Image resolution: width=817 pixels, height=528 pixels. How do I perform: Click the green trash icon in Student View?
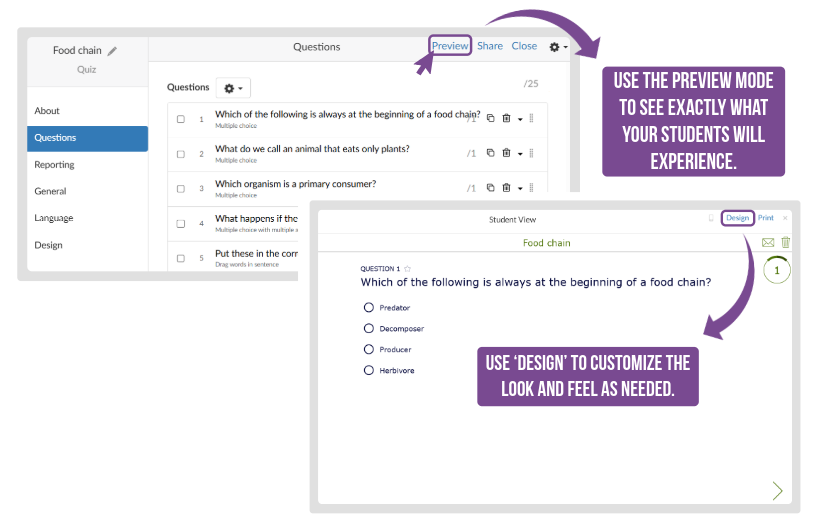tap(785, 243)
